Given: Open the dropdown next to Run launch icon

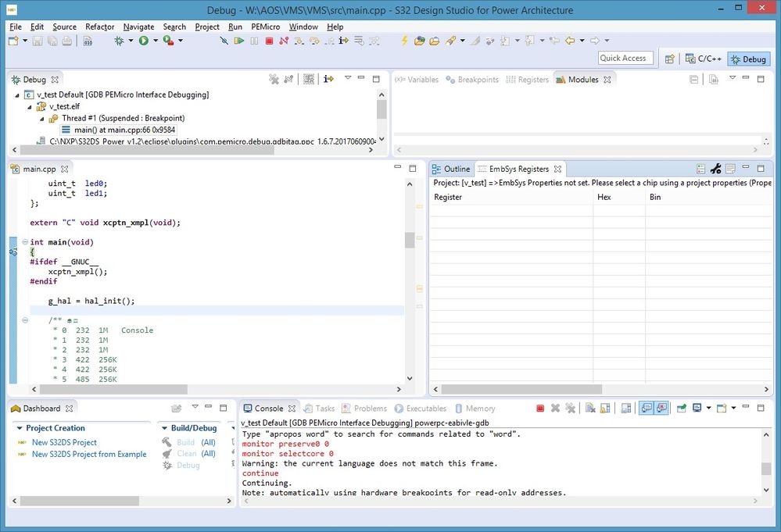Looking at the screenshot, I should coord(156,41).
